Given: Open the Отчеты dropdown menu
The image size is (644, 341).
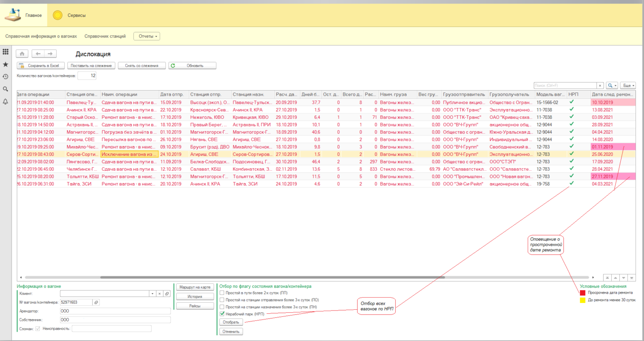Looking at the screenshot, I should (147, 36).
